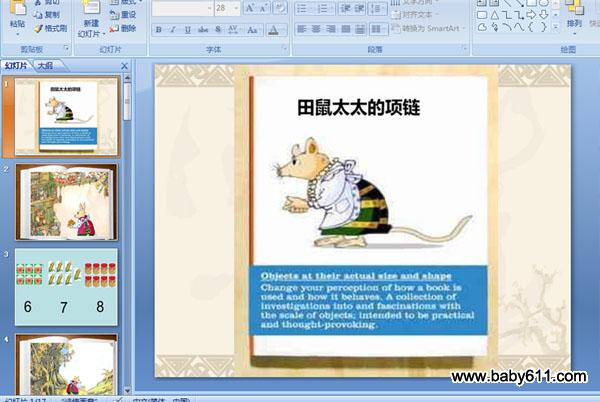This screenshot has height=402, width=600.
Task: Select the Left Brace shape
Action: click(531, 28)
